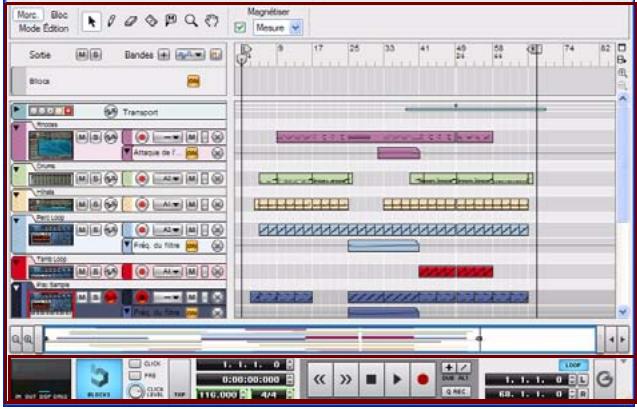Collapse the Perc Loop track triangle

17,221
